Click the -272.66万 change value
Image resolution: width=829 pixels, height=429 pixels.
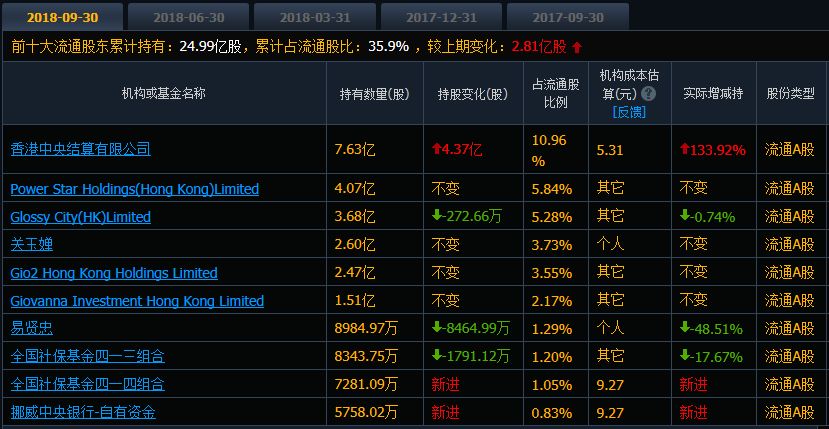click(x=466, y=217)
